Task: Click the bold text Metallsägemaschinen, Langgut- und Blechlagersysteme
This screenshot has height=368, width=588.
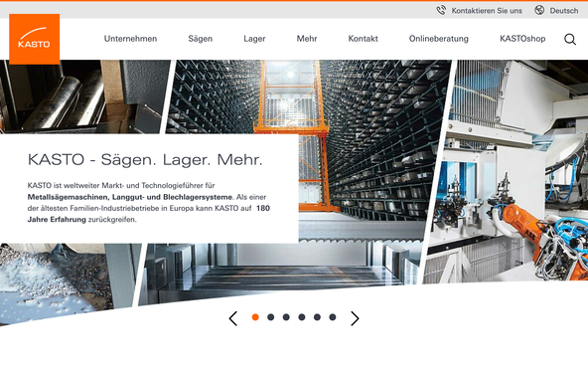Action: coord(130,197)
